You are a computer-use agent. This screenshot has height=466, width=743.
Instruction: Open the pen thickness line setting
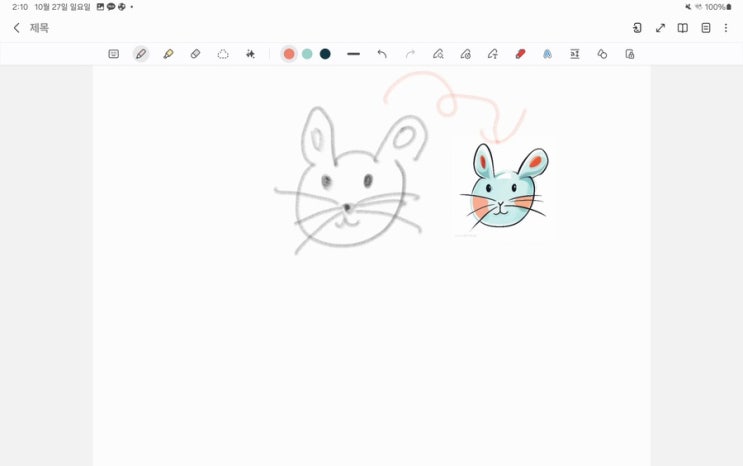[353, 54]
